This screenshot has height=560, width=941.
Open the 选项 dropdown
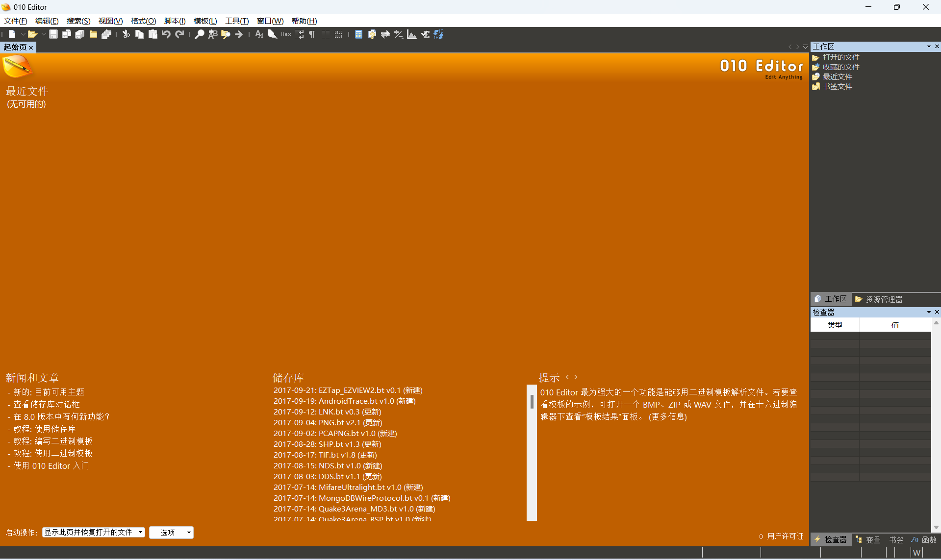coord(171,532)
